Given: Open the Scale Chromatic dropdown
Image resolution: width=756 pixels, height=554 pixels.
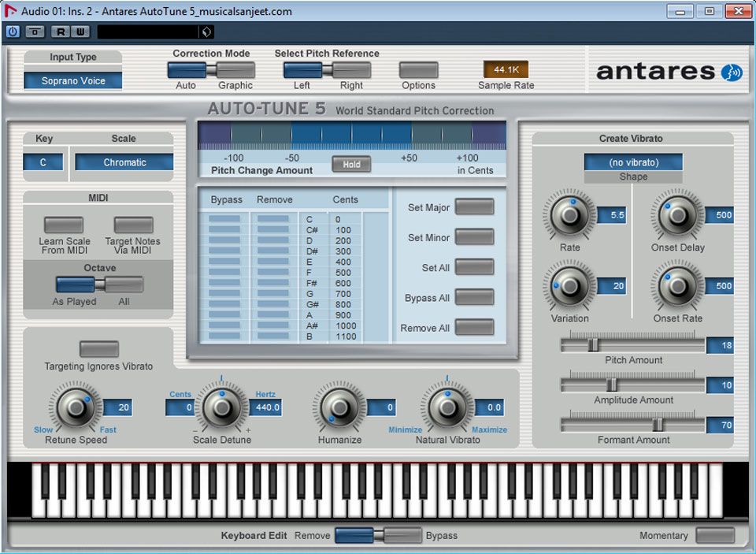Looking at the screenshot, I should [124, 162].
